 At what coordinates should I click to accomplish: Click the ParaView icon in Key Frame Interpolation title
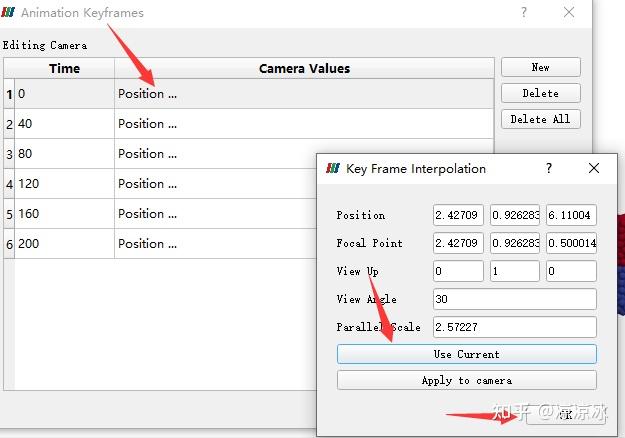coord(333,168)
